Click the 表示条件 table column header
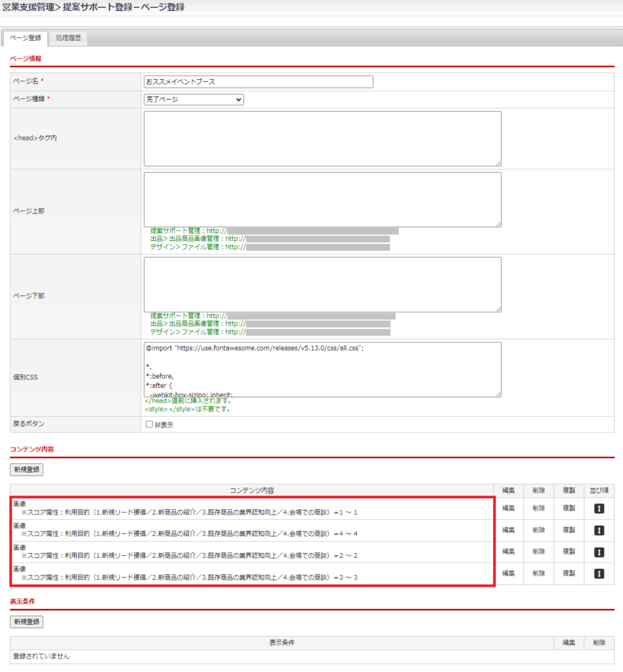The image size is (623, 672). [282, 642]
